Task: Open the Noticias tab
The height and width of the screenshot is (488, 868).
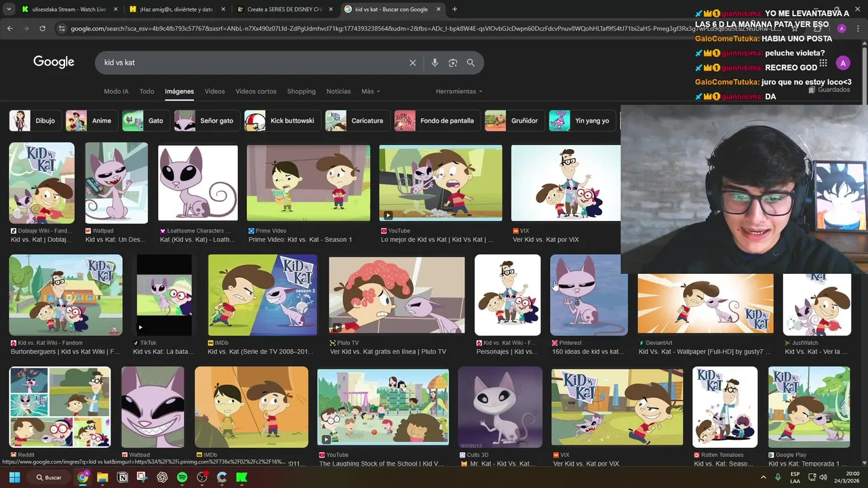Action: point(338,91)
